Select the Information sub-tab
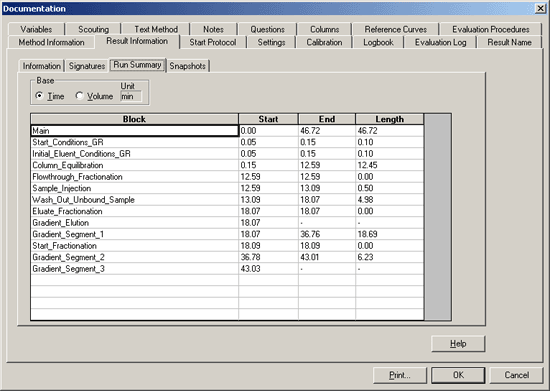The width and height of the screenshot is (550, 391). pyautogui.click(x=41, y=66)
